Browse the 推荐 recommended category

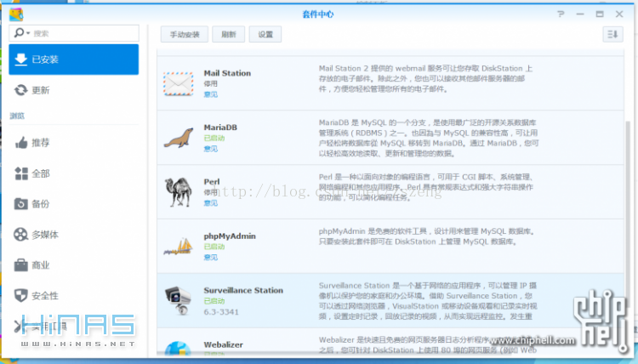tap(74, 143)
